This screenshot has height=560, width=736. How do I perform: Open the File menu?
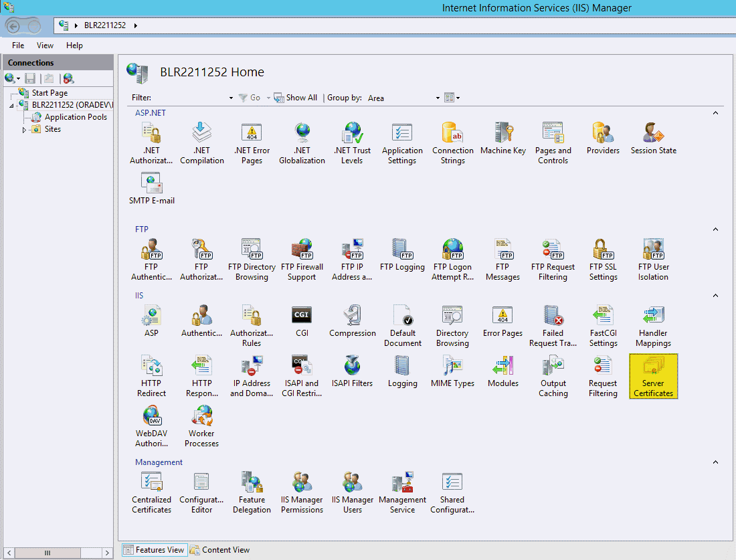[18, 45]
